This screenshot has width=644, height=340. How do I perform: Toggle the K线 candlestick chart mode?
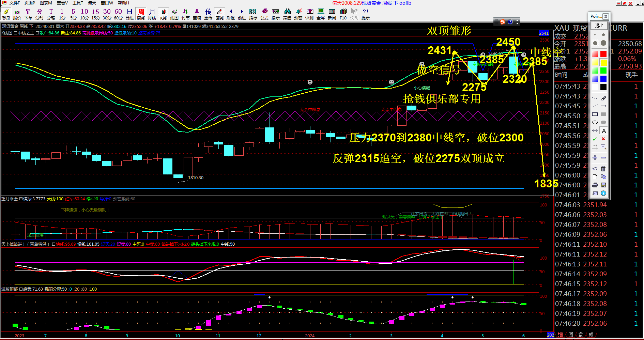[x=163, y=14]
